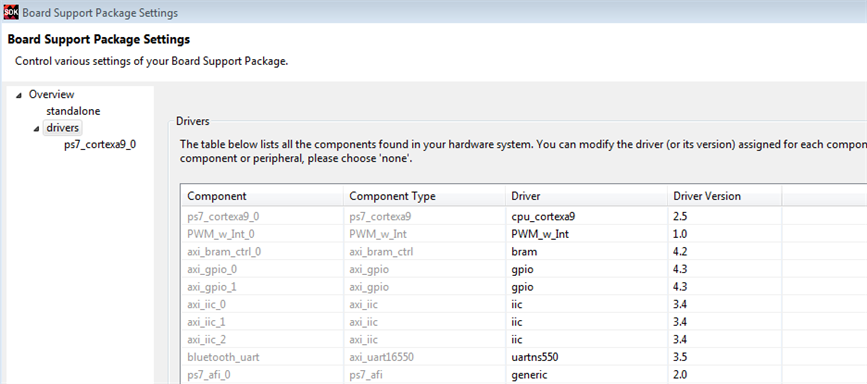Click ps7_cortexa9 component type cell
The image size is (867, 384).
424,217
